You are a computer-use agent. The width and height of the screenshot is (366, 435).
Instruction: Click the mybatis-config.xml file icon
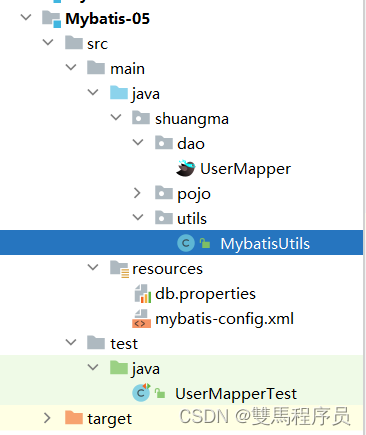[x=141, y=319]
